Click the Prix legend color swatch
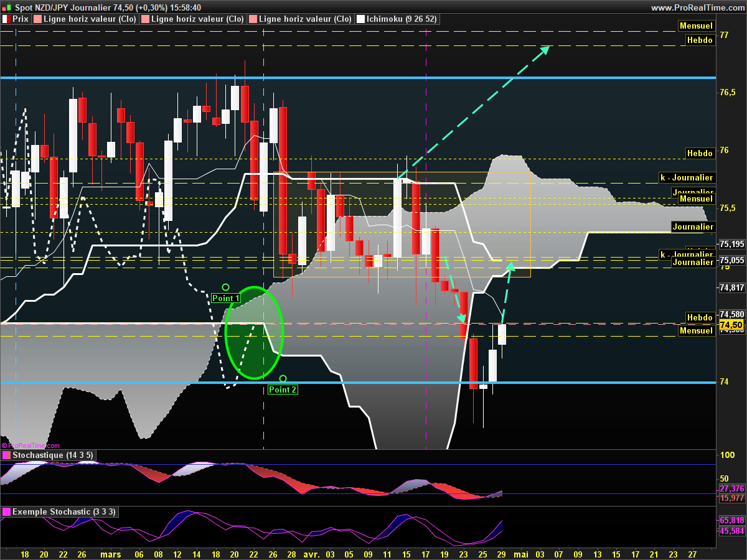 click(x=6, y=19)
